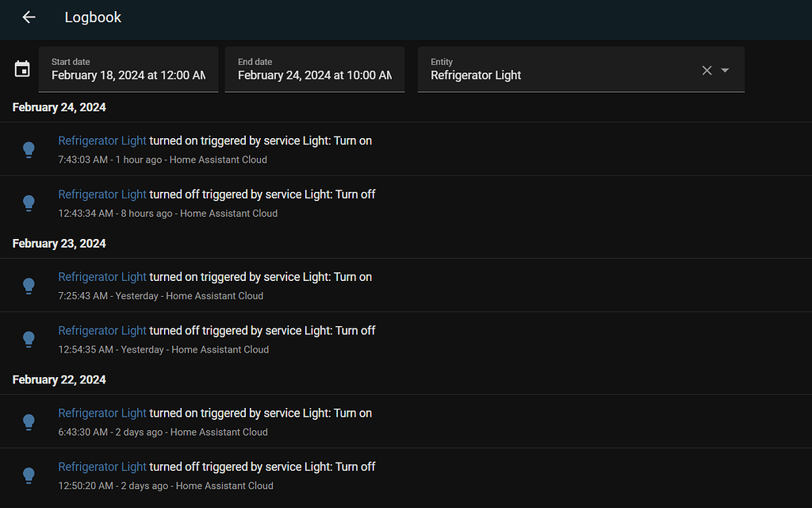The height and width of the screenshot is (508, 812).
Task: Open Refrigerator Light link at 12:54:35 AM
Action: 102,330
